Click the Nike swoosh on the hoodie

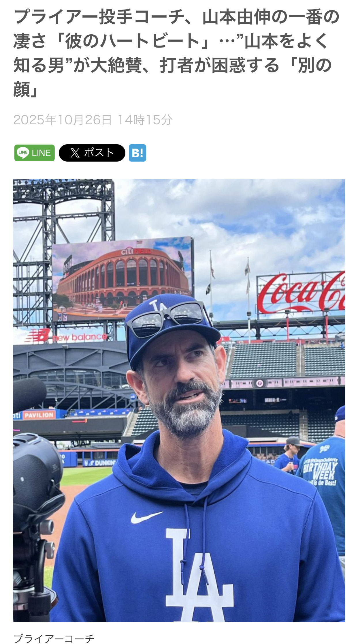pos(146,517)
